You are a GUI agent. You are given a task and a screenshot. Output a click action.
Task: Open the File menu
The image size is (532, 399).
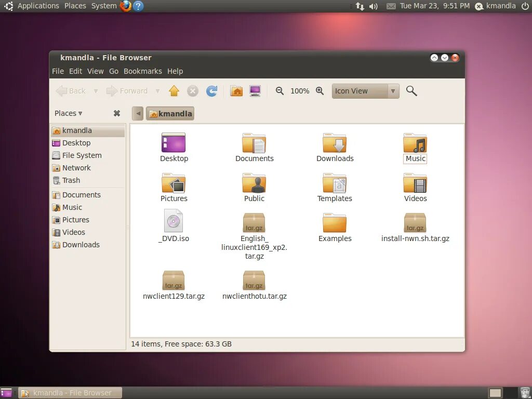(58, 71)
